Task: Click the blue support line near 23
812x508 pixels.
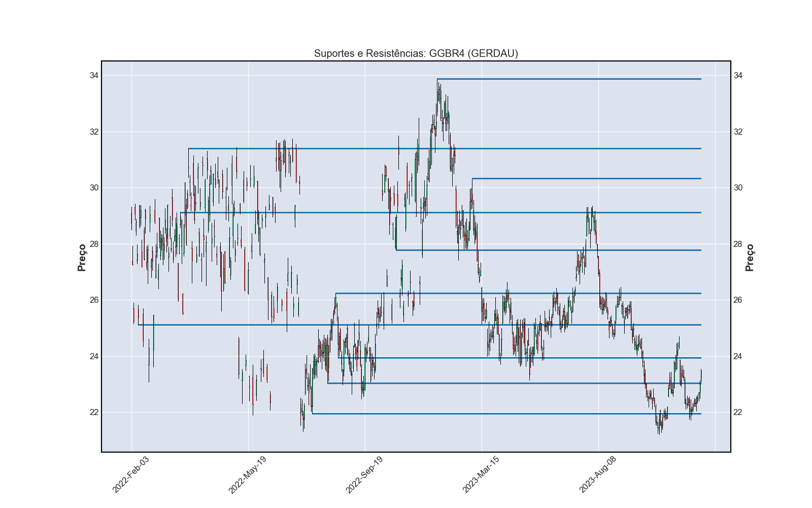Action: pos(514,383)
